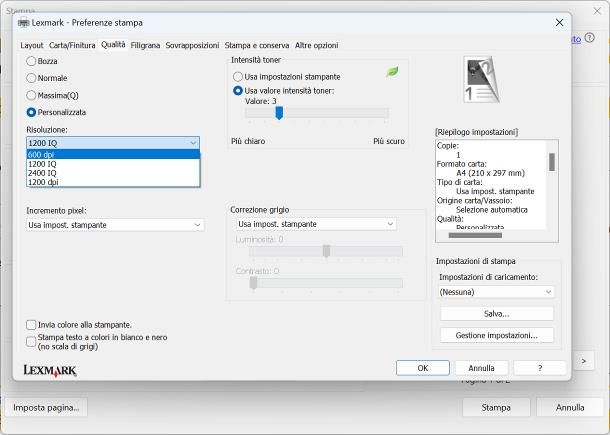
Task: Click the Luminosità slider handle
Action: (x=326, y=251)
